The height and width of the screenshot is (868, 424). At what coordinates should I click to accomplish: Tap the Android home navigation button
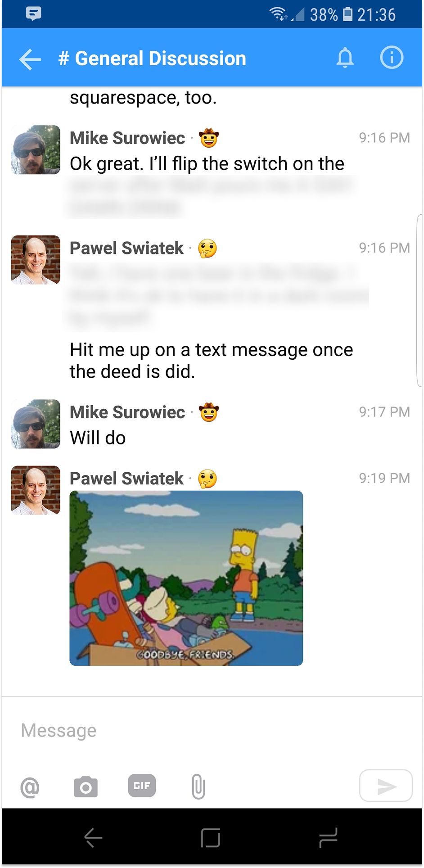click(x=211, y=838)
